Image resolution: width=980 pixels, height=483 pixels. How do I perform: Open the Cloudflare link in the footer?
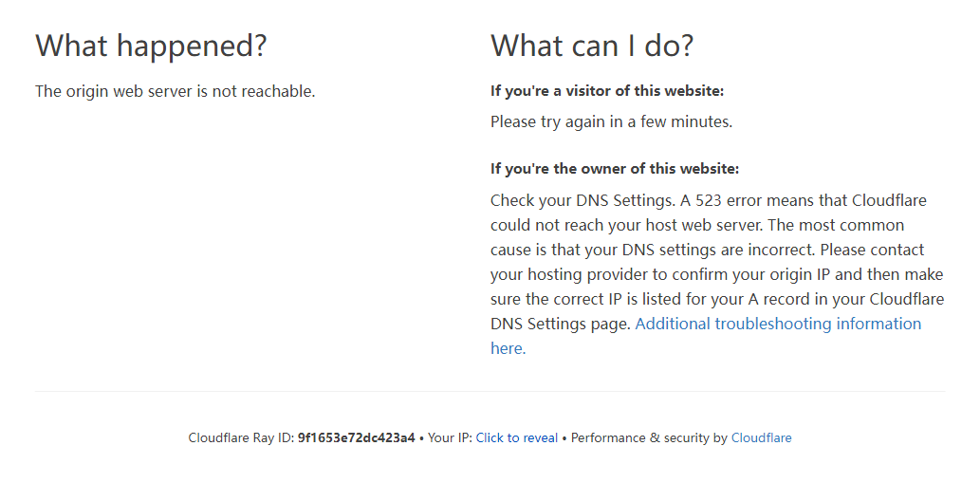coord(761,437)
